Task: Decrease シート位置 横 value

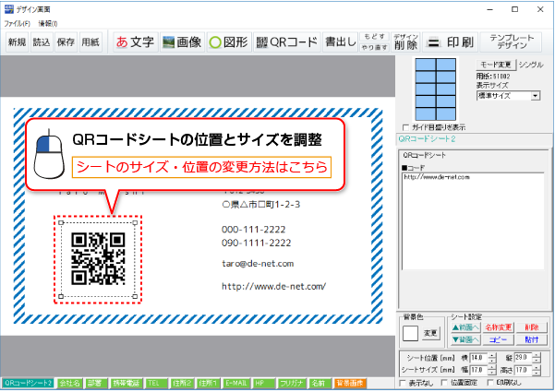Action: point(492,361)
